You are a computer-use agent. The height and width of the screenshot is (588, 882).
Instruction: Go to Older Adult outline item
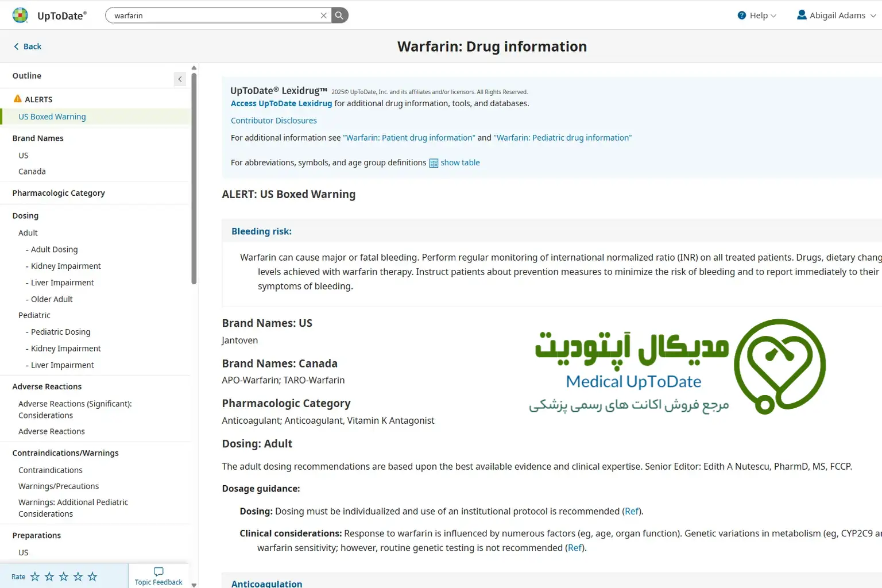(52, 299)
